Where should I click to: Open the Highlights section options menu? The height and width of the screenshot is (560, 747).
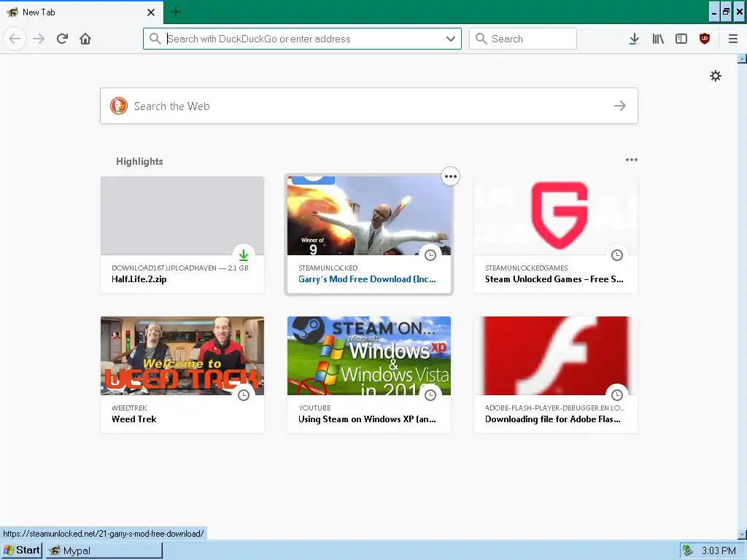pyautogui.click(x=631, y=160)
